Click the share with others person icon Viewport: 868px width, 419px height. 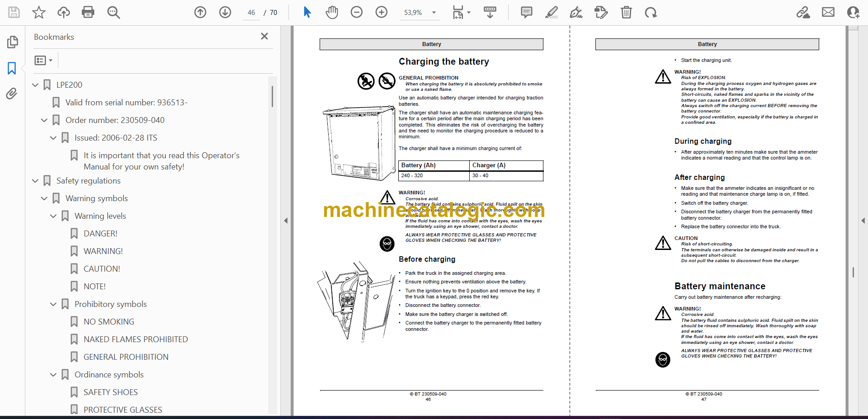853,12
